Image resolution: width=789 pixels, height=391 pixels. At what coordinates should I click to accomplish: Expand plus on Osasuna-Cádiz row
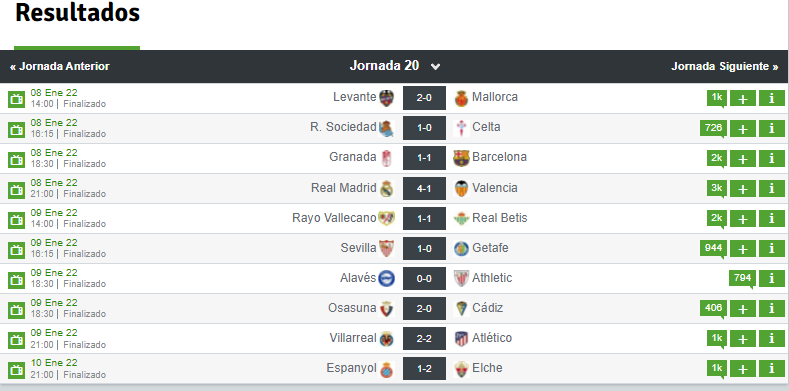(x=743, y=308)
